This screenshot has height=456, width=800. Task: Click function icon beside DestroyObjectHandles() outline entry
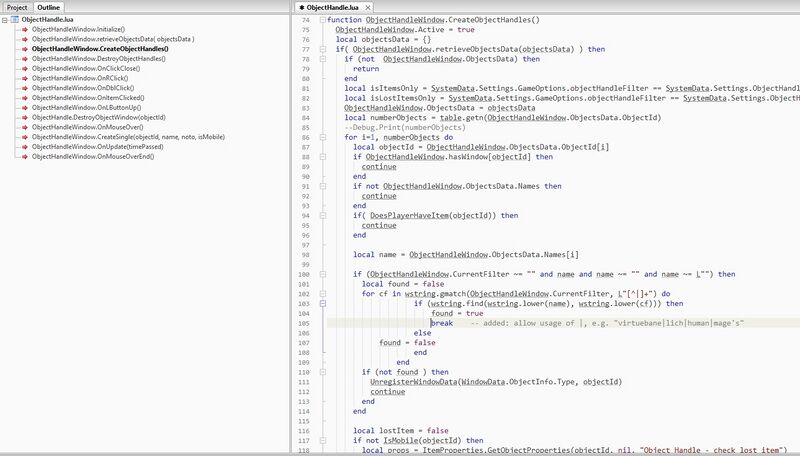(24, 59)
